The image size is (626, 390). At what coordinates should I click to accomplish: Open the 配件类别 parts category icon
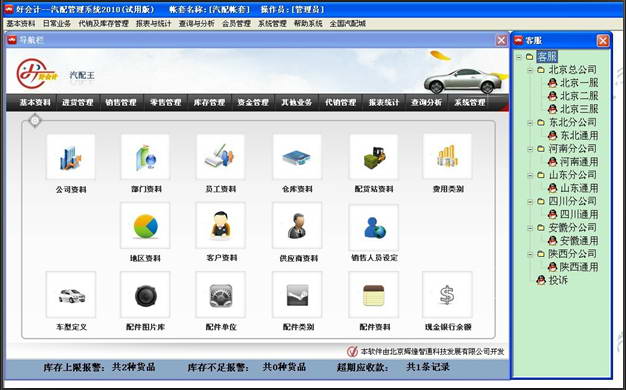(x=297, y=295)
